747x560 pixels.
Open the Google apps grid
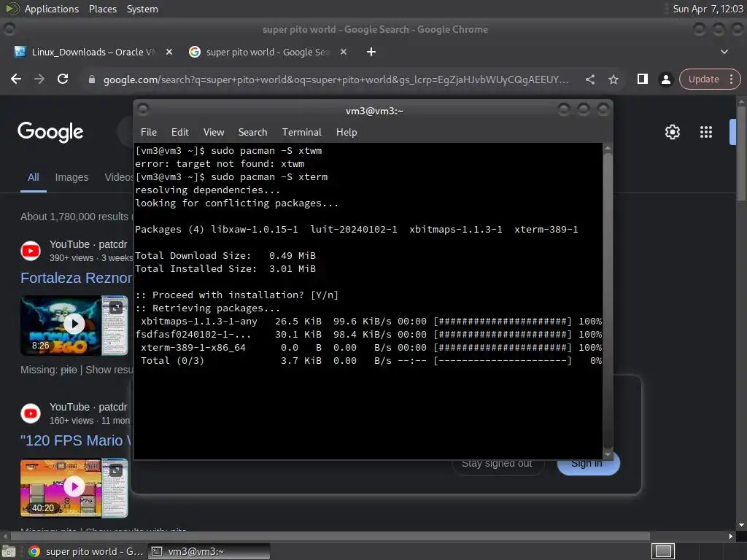pyautogui.click(x=706, y=132)
